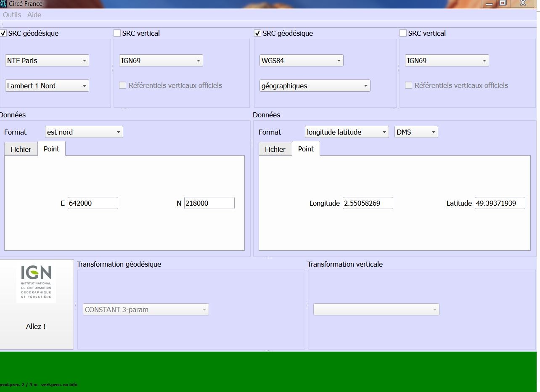Open the est nord format dropdown
The width and height of the screenshot is (540, 392).
coord(84,132)
